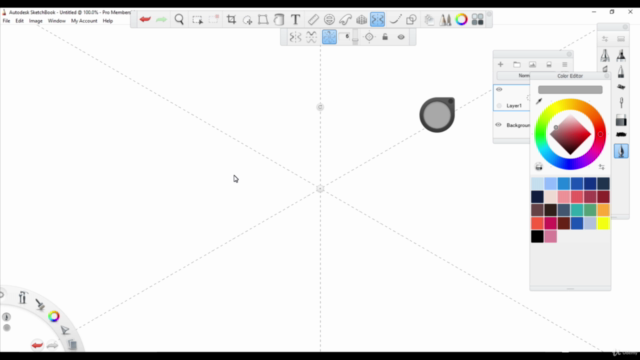Toggle visibility of the Background layer
Viewport: 640px width, 360px height.
point(498,125)
